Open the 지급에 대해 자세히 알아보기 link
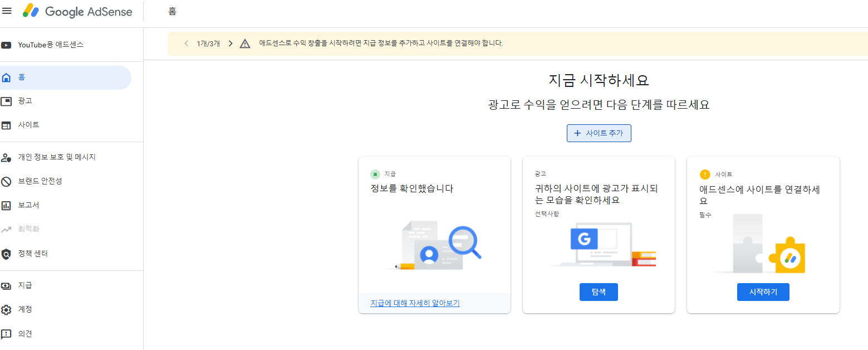Viewport: 868px width, 350px height. coord(415,303)
